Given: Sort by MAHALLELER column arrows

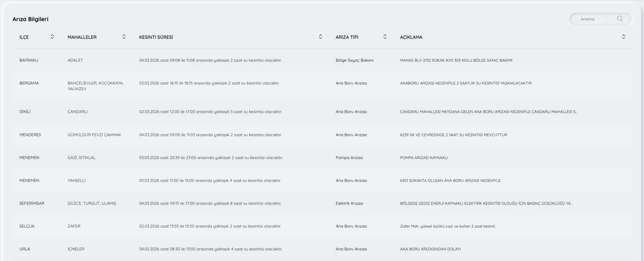Looking at the screenshot, I should click(124, 37).
